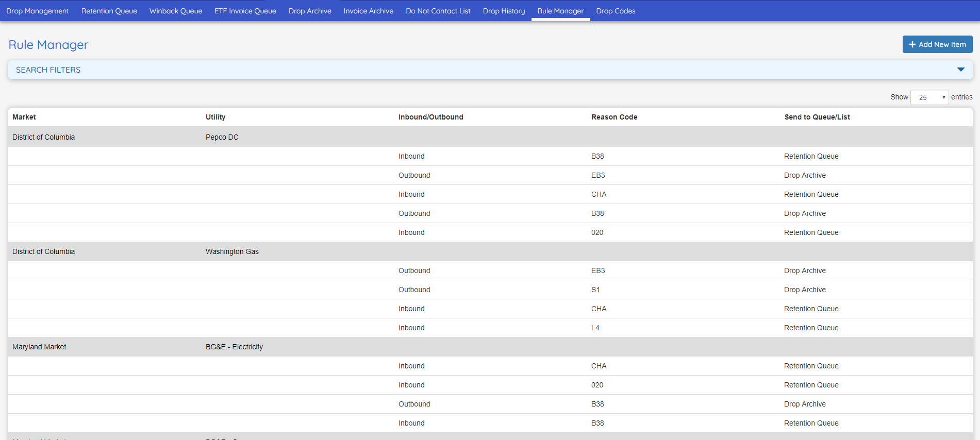This screenshot has width=980, height=440.
Task: Click Drop Archive in the S1 row
Action: [805, 290]
